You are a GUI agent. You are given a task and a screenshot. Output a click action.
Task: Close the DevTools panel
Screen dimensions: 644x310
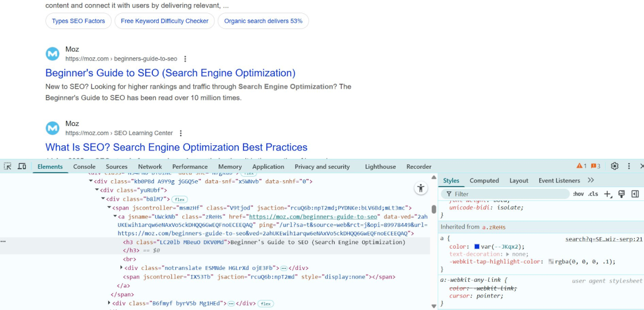pyautogui.click(x=642, y=166)
